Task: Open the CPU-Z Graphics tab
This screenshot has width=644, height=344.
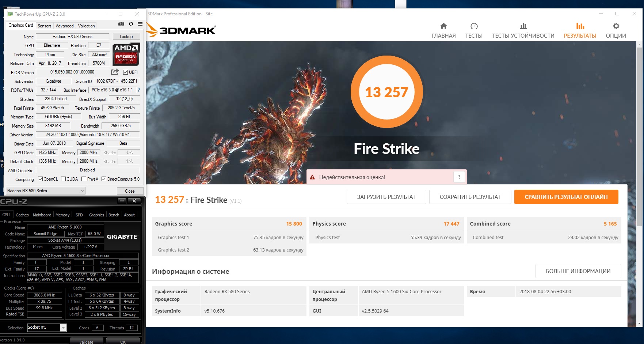Action: click(97, 215)
